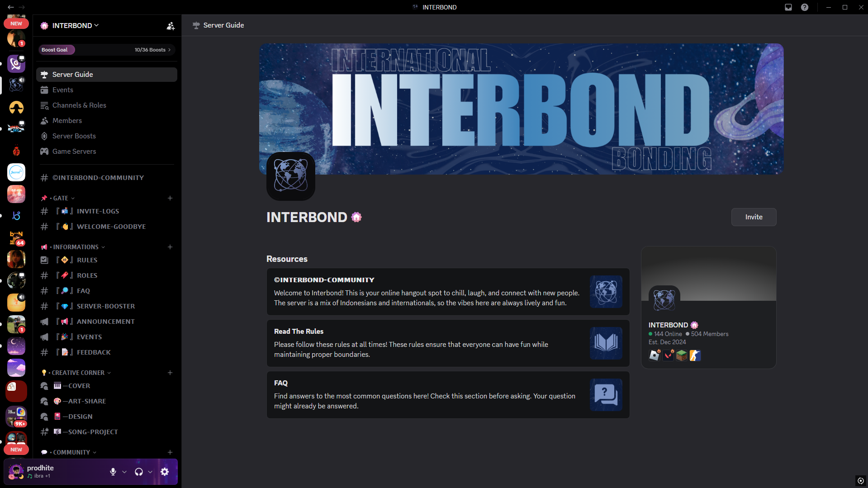Screen dimensions: 868x488
Task: Click the Minecraft grass block game icon
Action: click(x=682, y=355)
